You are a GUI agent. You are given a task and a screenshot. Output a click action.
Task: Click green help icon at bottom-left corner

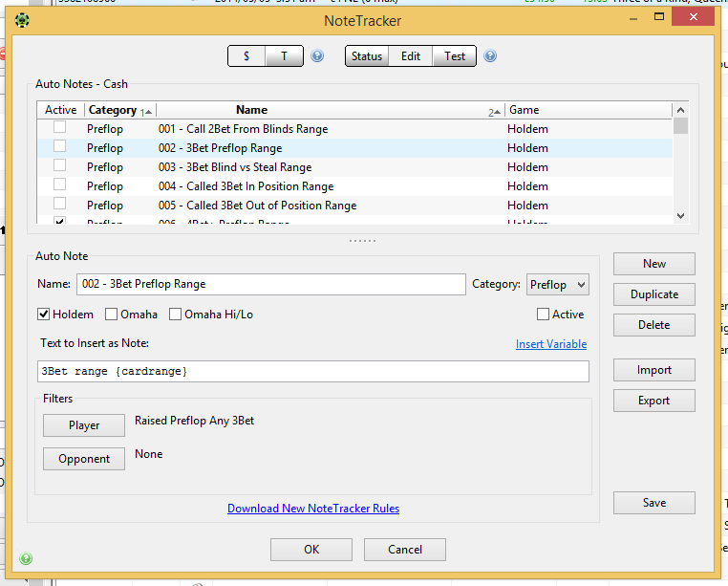tap(26, 558)
